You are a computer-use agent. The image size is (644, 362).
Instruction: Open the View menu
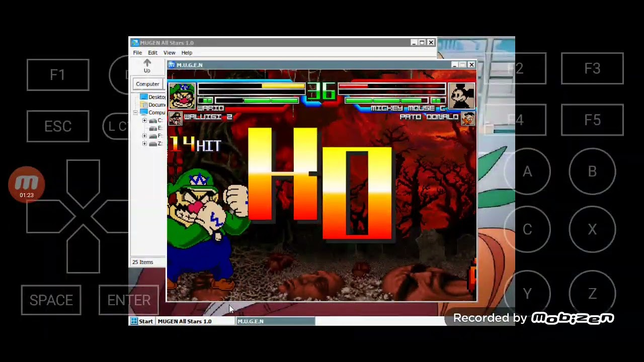(169, 53)
